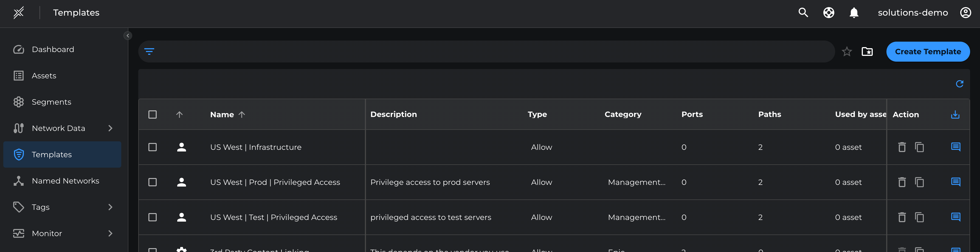Collapse the left sidebar
Screen dimensions: 980x252
tap(128, 36)
